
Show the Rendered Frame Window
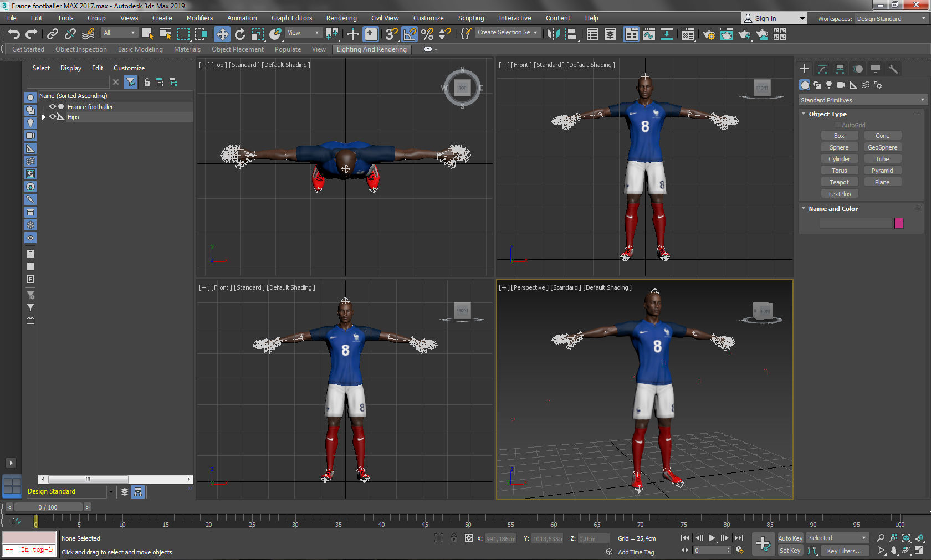pos(727,34)
